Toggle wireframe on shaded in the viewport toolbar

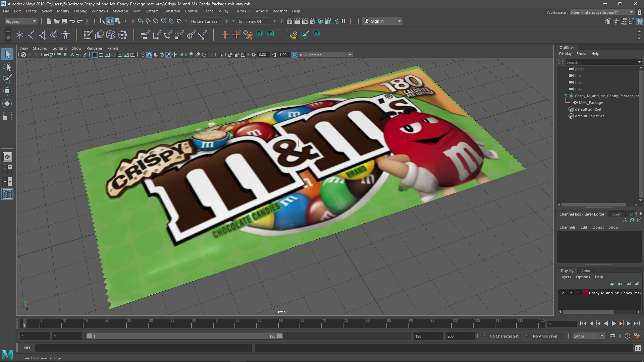point(162,55)
